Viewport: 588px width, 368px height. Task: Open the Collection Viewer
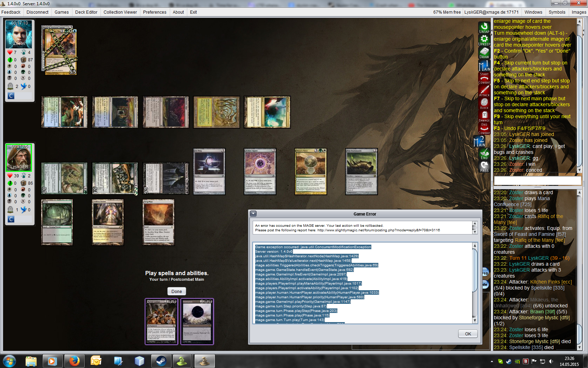point(120,12)
